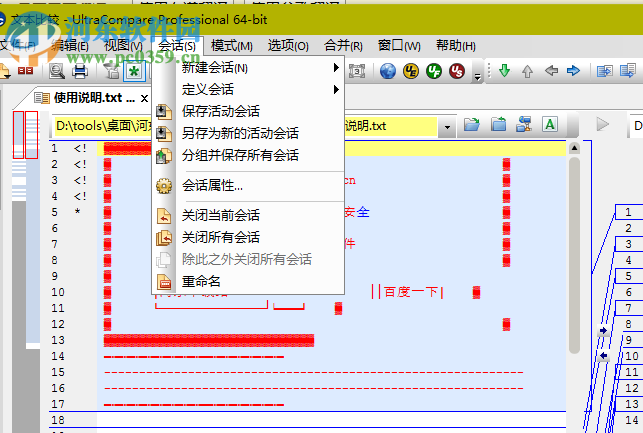This screenshot has height=433, width=643.
Task: Select 分组并保存所有会话 menu entry
Action: click(248, 155)
